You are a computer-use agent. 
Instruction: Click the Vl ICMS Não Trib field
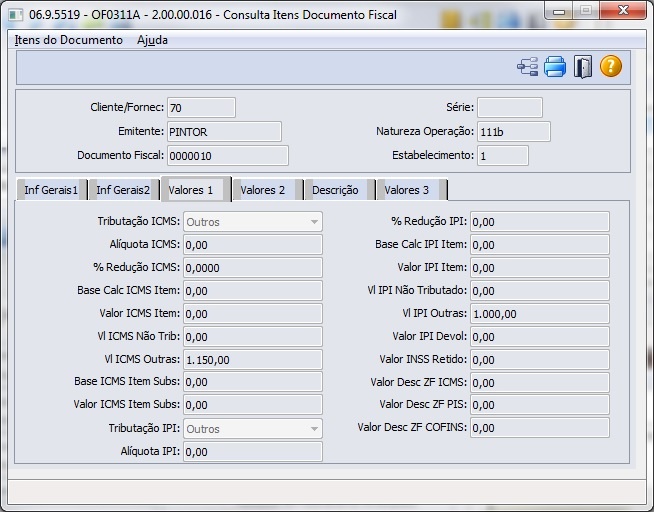253,336
